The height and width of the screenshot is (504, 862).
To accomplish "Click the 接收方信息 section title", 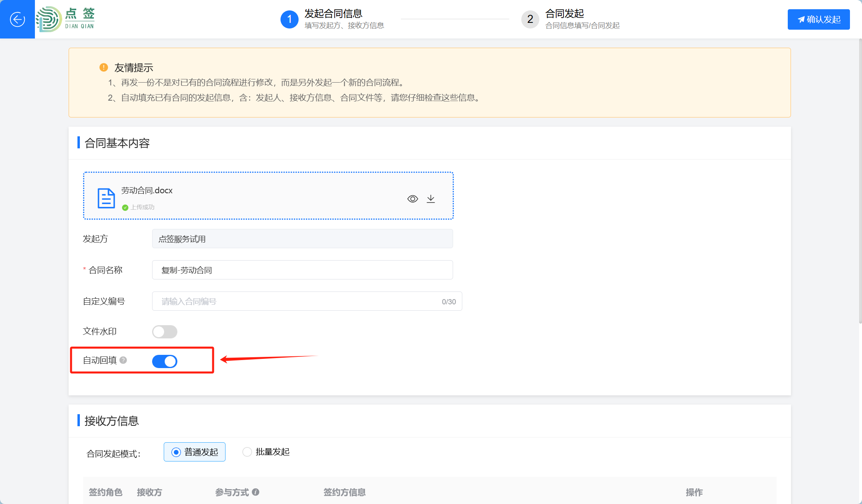I will pos(112,421).
